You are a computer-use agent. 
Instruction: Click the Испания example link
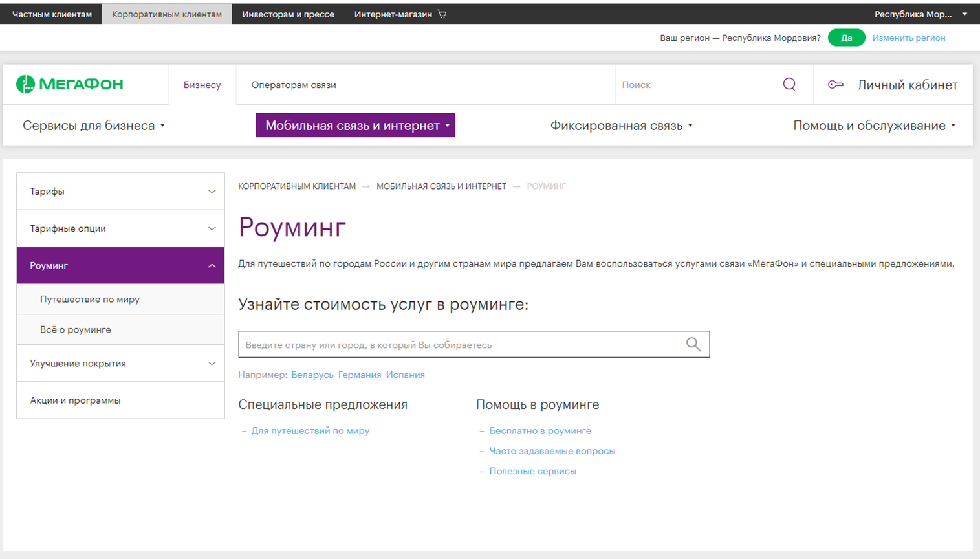tap(406, 375)
